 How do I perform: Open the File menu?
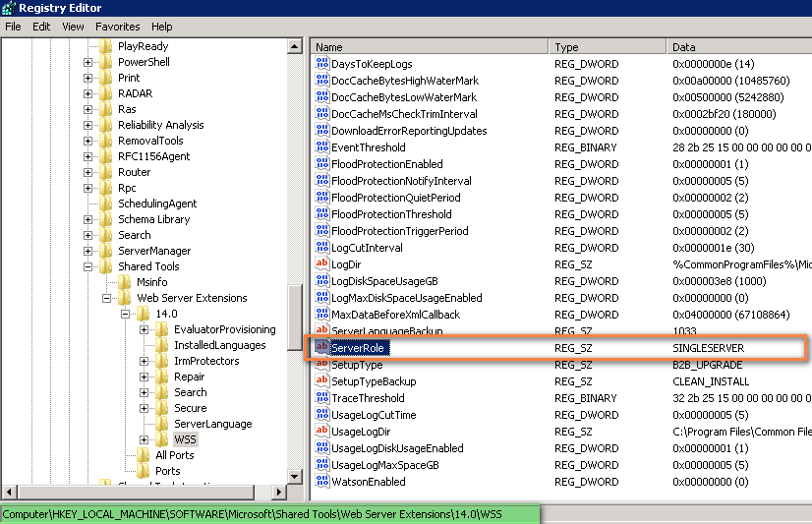[13, 27]
